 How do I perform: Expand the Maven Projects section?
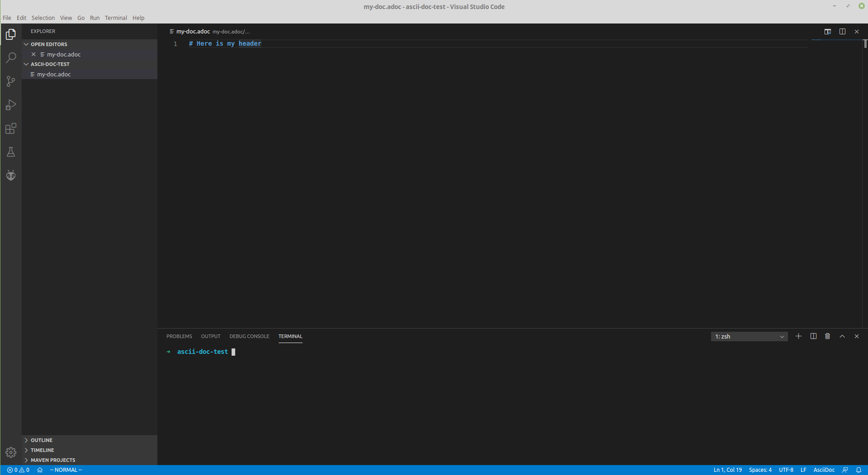[x=90, y=460]
